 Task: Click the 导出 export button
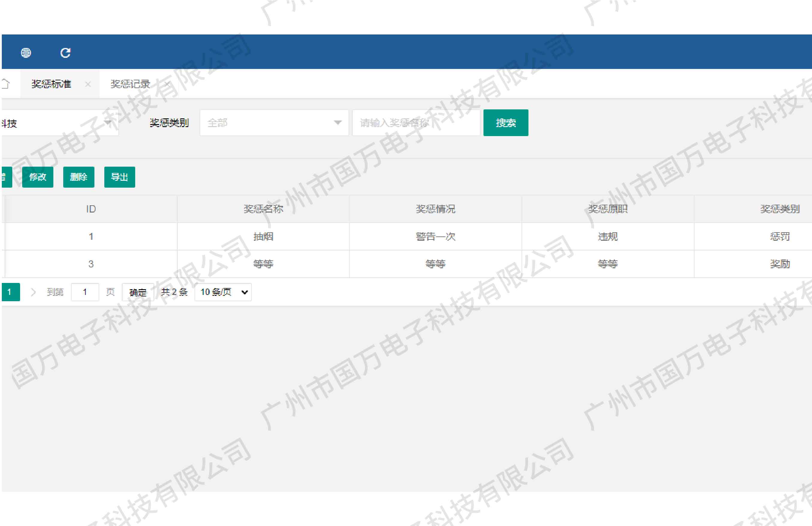coord(119,177)
